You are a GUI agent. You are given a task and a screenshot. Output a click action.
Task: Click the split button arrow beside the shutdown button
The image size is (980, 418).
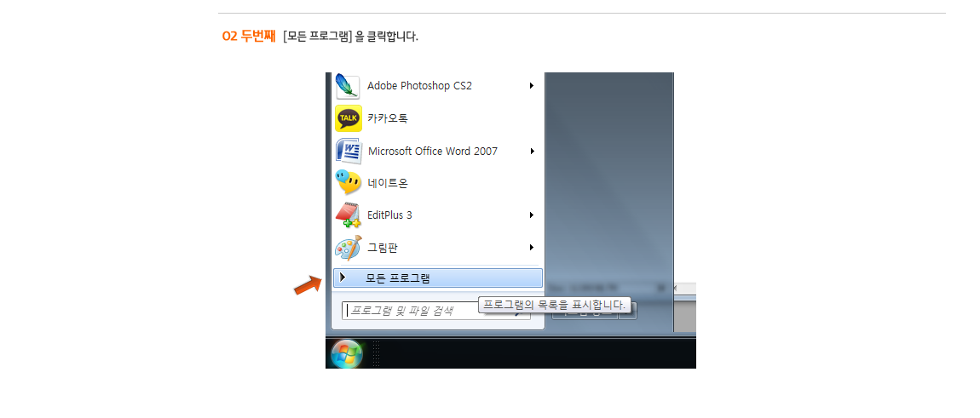pos(628,311)
